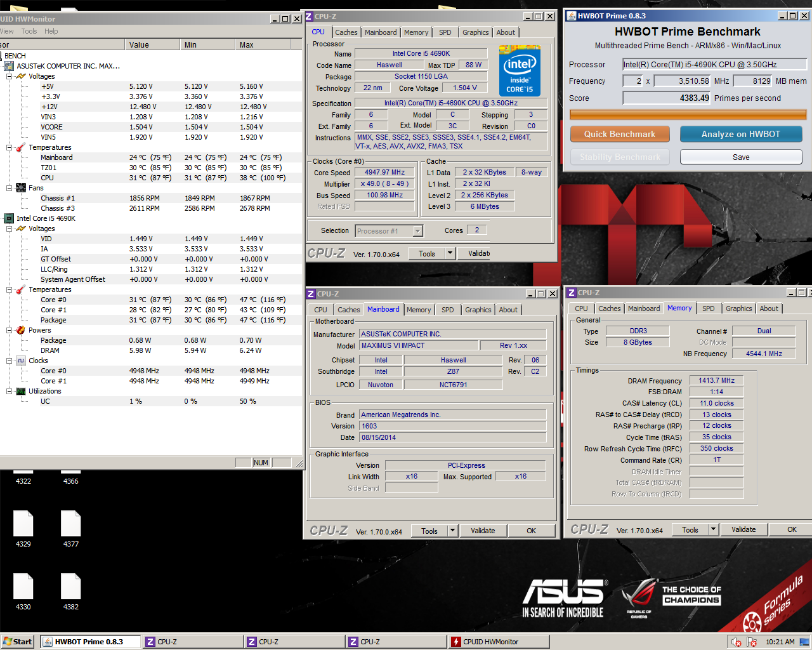Switch to HWBOT Prime 0.8.3 taskbar button
812x650 pixels.
tap(91, 642)
